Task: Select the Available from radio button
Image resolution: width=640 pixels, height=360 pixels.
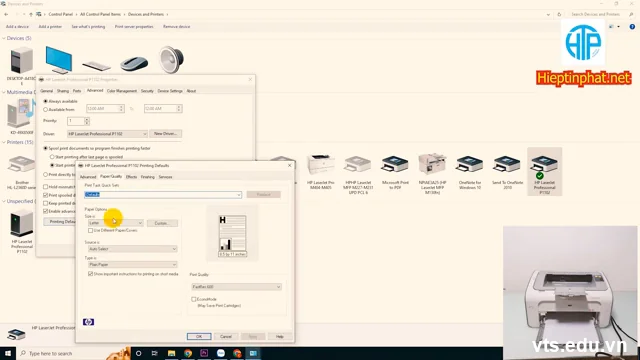Action: point(46,109)
